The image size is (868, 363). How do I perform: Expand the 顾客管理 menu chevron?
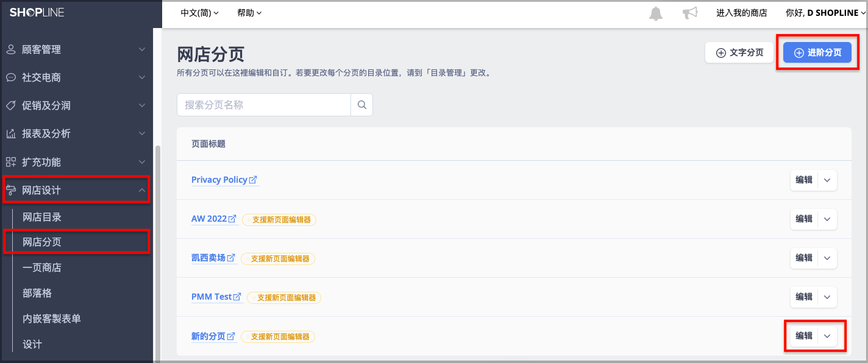coord(142,49)
